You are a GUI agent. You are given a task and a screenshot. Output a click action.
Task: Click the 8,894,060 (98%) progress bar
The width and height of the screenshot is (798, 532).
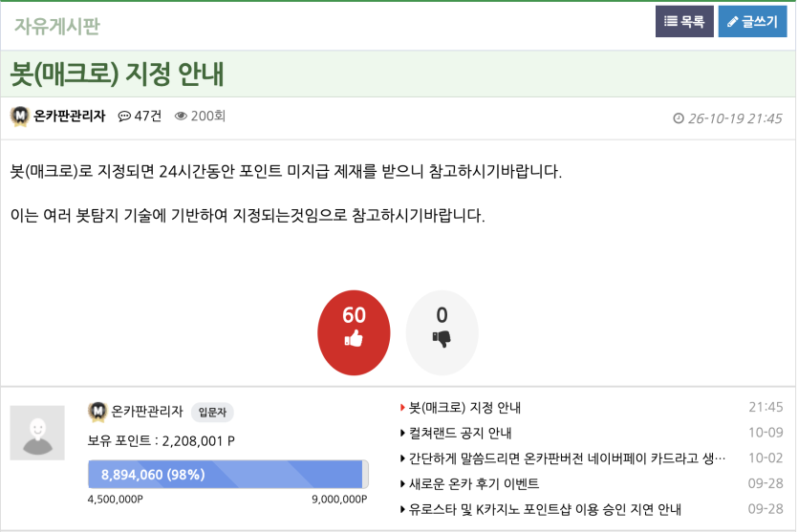tap(228, 475)
